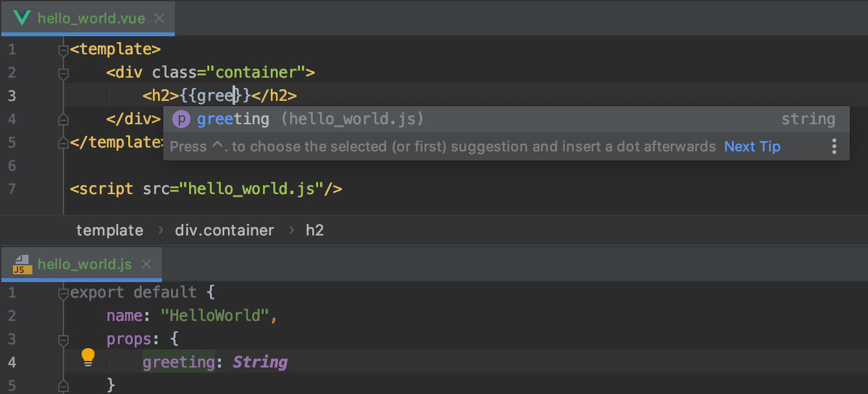Open the three-dot menu in completion popup
868x394 pixels.
coord(834,147)
